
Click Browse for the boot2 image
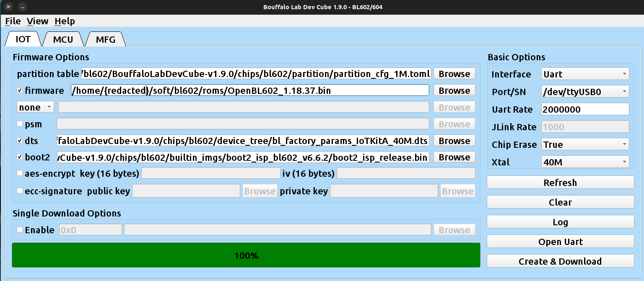tap(454, 157)
